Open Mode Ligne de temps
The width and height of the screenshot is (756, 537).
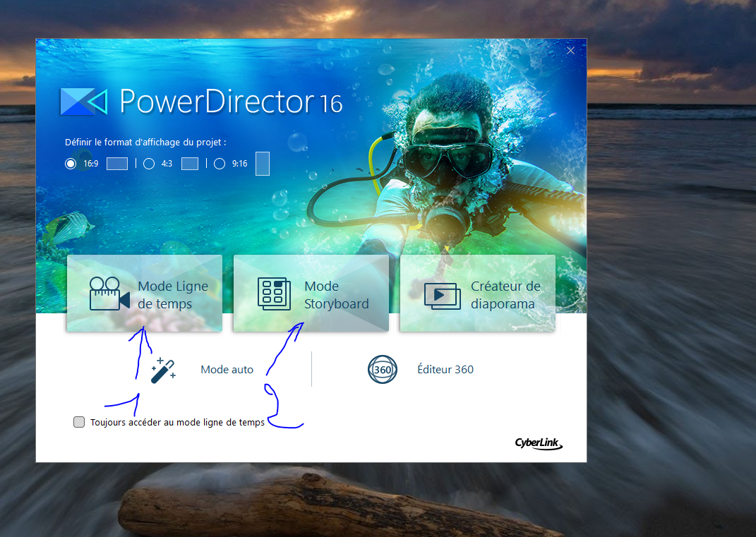144,294
